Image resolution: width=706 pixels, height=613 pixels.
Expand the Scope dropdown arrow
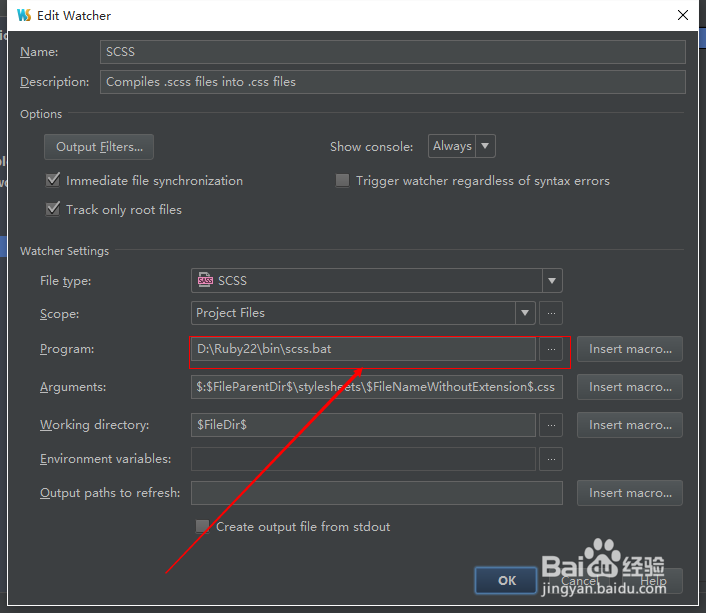(525, 313)
